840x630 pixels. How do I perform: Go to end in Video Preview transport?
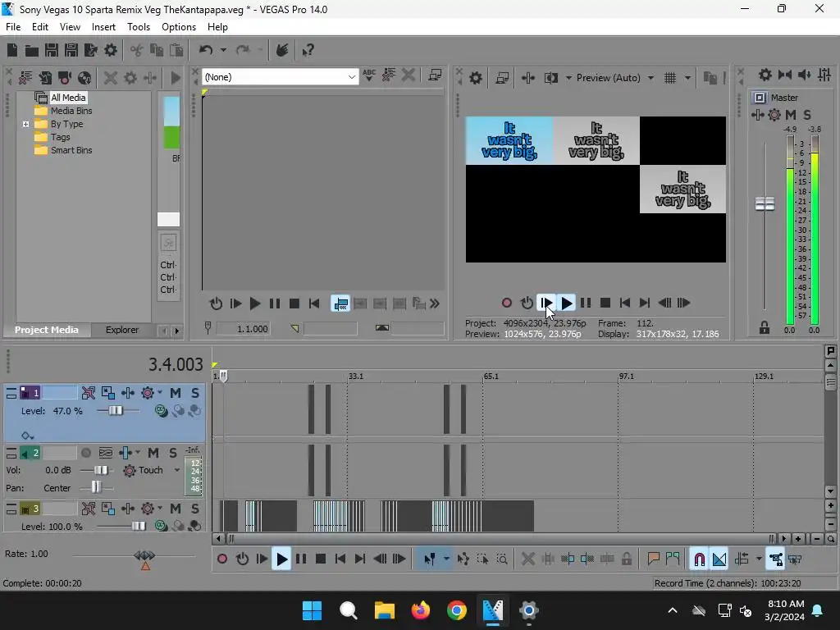tap(645, 304)
